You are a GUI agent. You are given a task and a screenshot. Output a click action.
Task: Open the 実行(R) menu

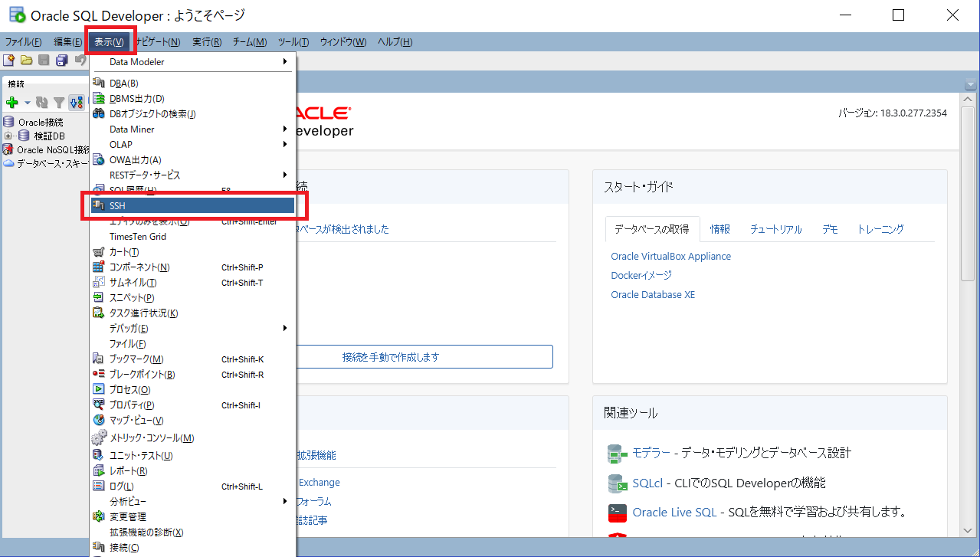pyautogui.click(x=207, y=42)
